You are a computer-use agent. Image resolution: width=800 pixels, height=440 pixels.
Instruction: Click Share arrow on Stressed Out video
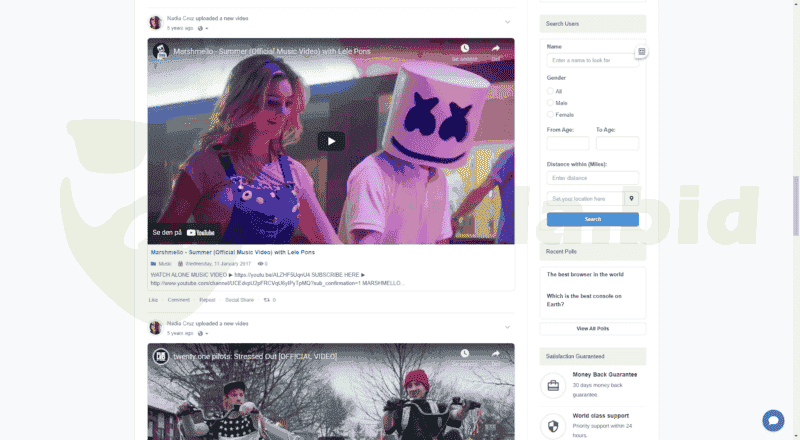[495, 354]
